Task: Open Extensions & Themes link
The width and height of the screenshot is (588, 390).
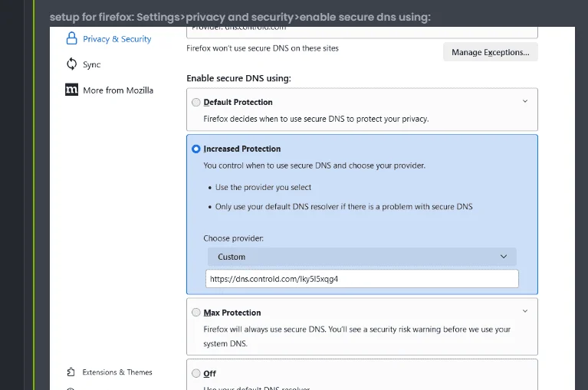Action: point(117,372)
